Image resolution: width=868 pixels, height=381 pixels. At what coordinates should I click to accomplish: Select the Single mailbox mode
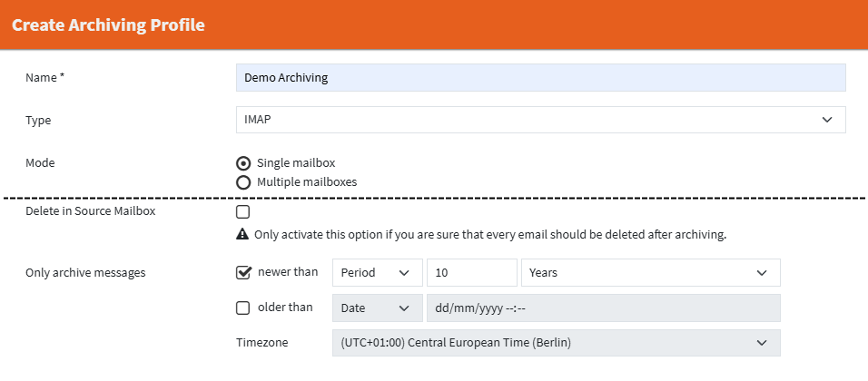pyautogui.click(x=243, y=163)
